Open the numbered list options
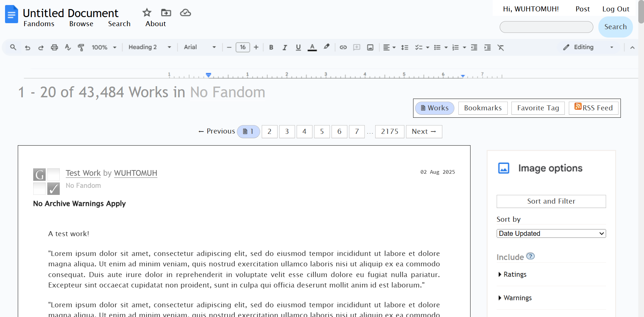The image size is (644, 317). [x=459, y=47]
